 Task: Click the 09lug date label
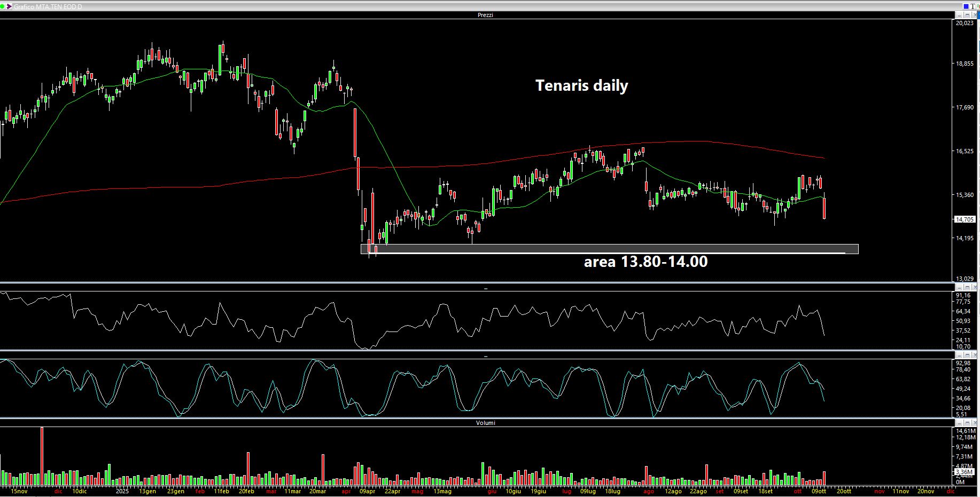[x=588, y=491]
